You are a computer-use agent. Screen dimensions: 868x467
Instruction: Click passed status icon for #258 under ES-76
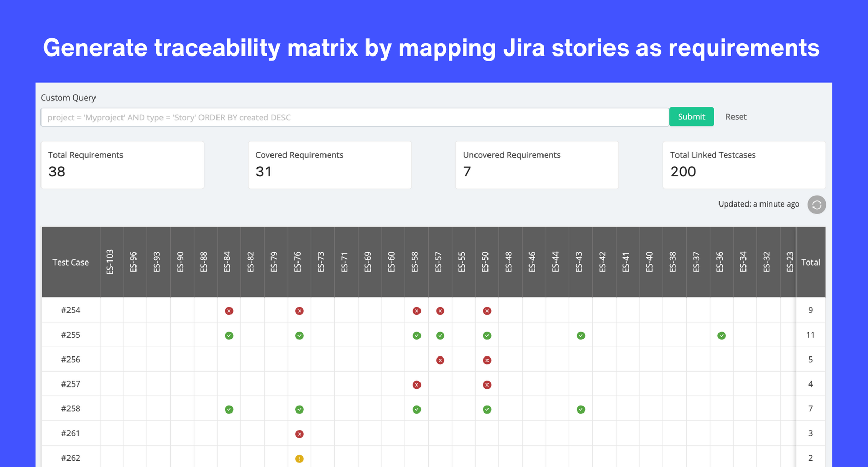(x=300, y=409)
